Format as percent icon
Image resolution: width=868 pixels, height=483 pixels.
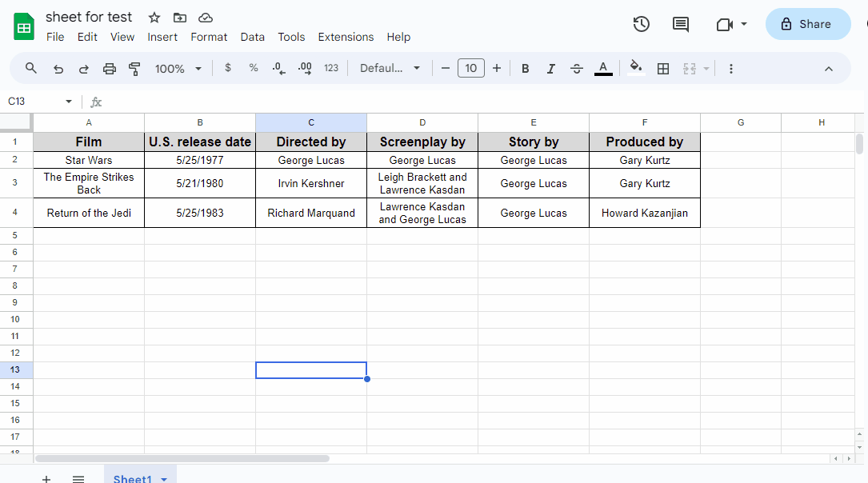tap(254, 68)
